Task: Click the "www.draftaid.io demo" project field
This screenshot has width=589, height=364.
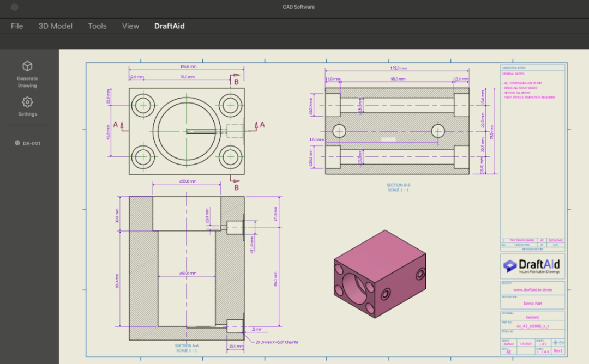Action: [x=533, y=290]
